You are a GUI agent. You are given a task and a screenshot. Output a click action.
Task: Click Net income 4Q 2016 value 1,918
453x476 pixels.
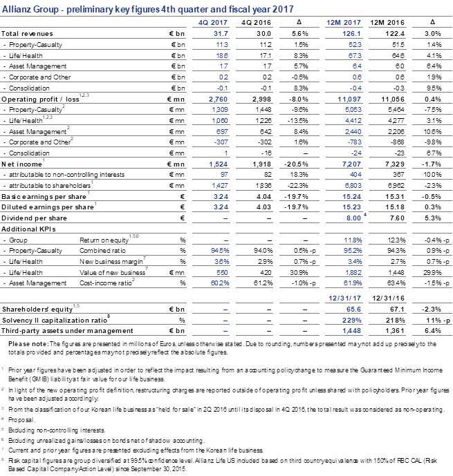(x=261, y=164)
